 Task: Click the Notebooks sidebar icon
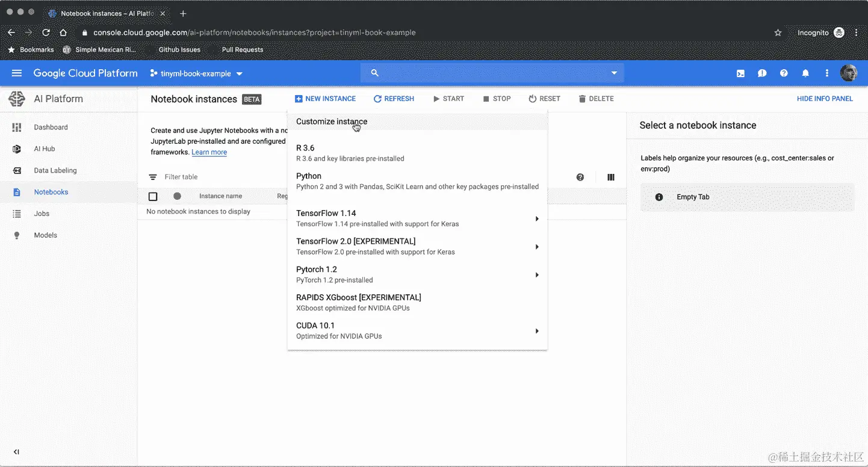click(x=17, y=193)
